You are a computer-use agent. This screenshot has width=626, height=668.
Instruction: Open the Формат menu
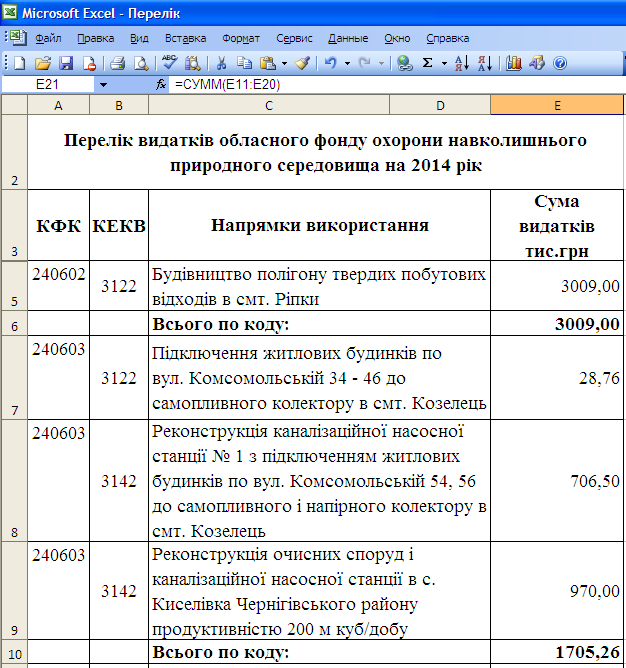point(241,38)
